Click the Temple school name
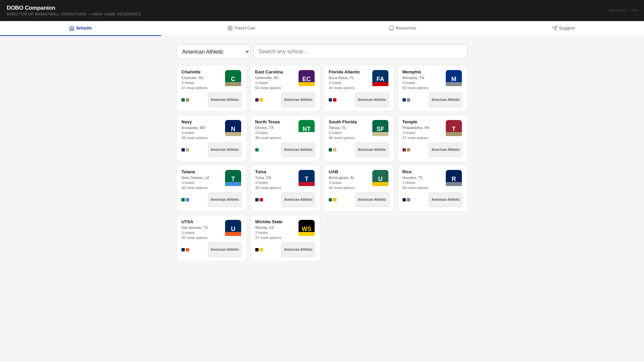Viewport: 644px width, 362px height. [410, 122]
